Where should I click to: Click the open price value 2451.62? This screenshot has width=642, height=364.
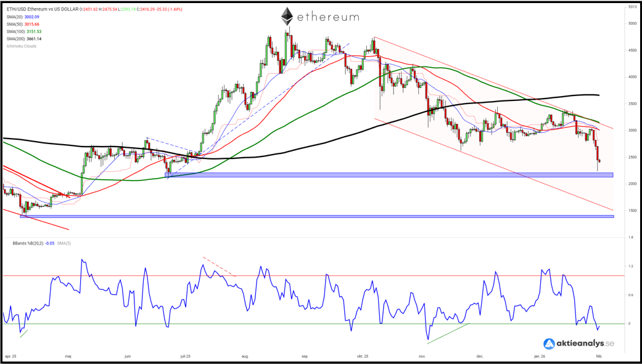click(x=90, y=9)
